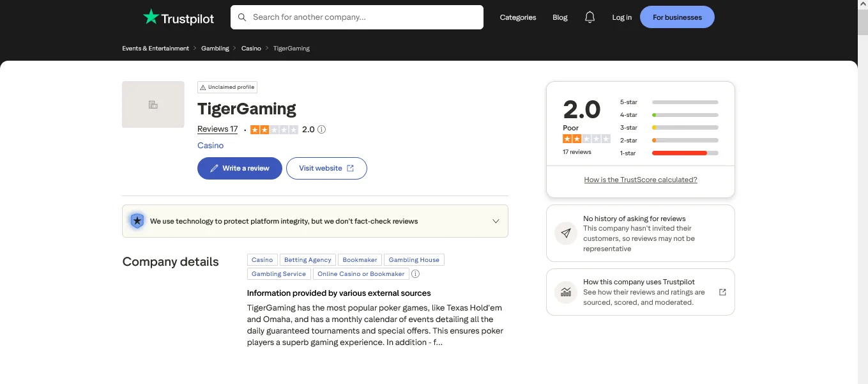
Task: Click the 17 reviews text in score card
Action: [x=577, y=152]
